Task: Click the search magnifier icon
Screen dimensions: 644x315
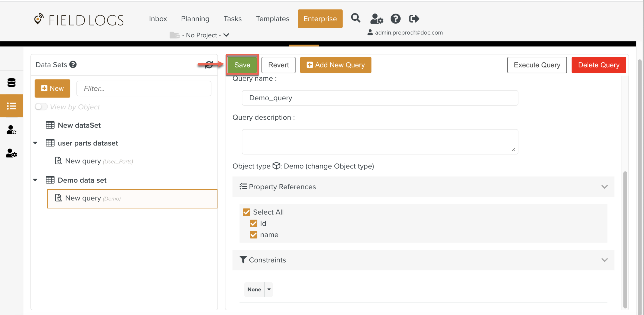Action: (x=355, y=18)
